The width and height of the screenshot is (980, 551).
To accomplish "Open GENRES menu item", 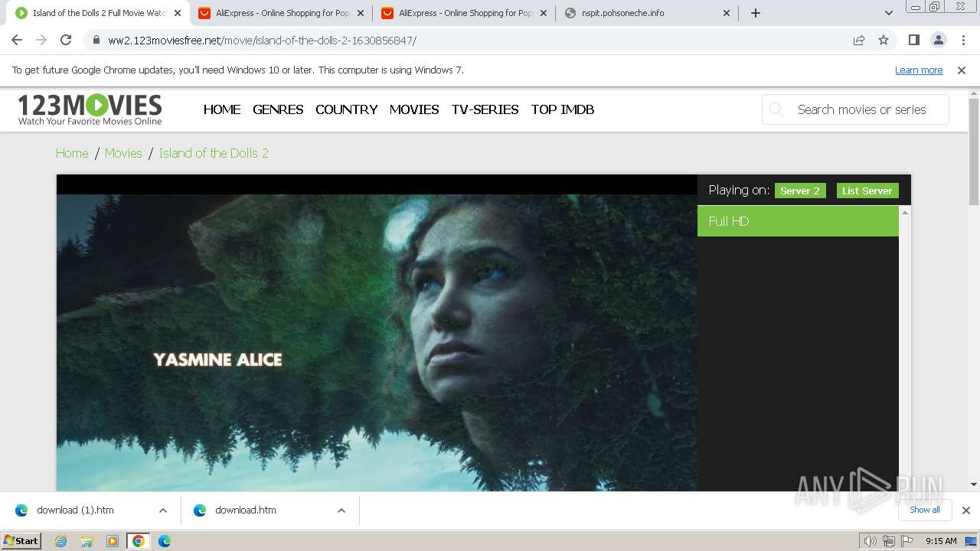I will tap(278, 109).
